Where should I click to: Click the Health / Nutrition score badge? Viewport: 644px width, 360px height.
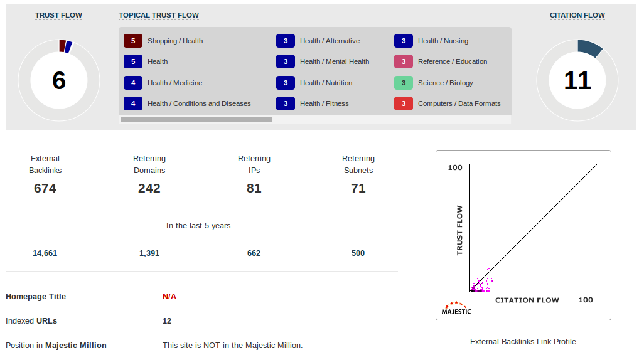click(x=286, y=83)
